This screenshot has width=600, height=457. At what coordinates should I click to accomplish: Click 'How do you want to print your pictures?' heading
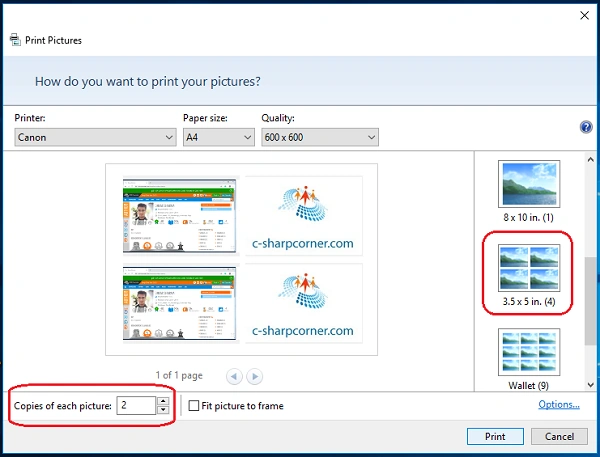(x=148, y=81)
